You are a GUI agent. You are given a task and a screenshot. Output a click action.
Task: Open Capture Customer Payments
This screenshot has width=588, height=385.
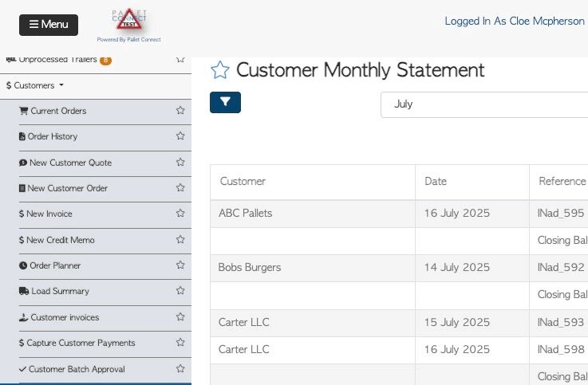[x=81, y=343]
